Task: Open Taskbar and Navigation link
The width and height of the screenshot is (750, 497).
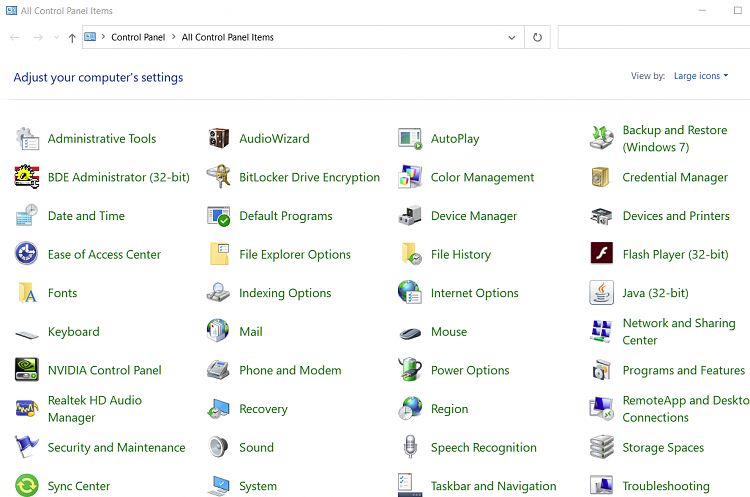Action: click(494, 486)
